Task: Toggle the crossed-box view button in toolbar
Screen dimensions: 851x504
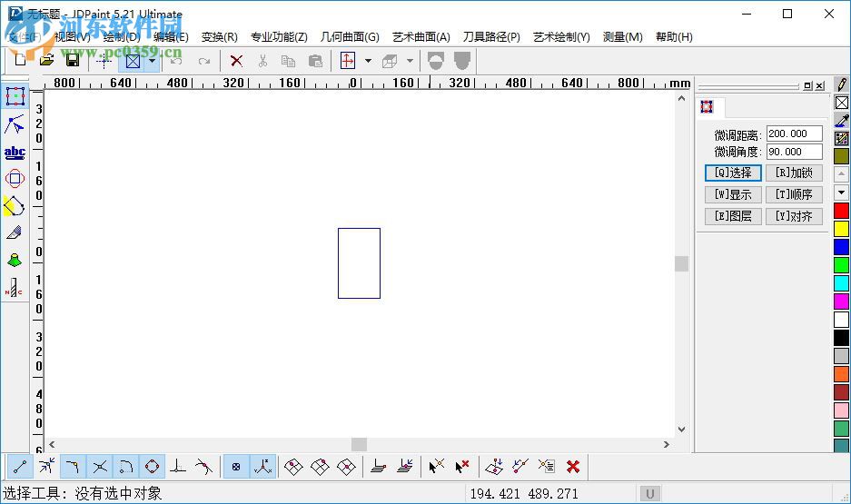Action: [x=133, y=61]
